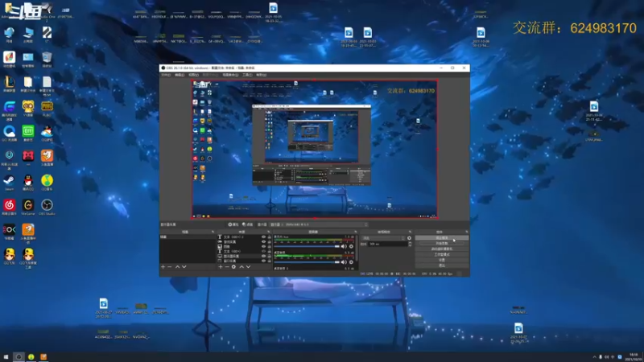
Task: Pop out the Audio Mixer dock icon
Action: click(x=356, y=232)
